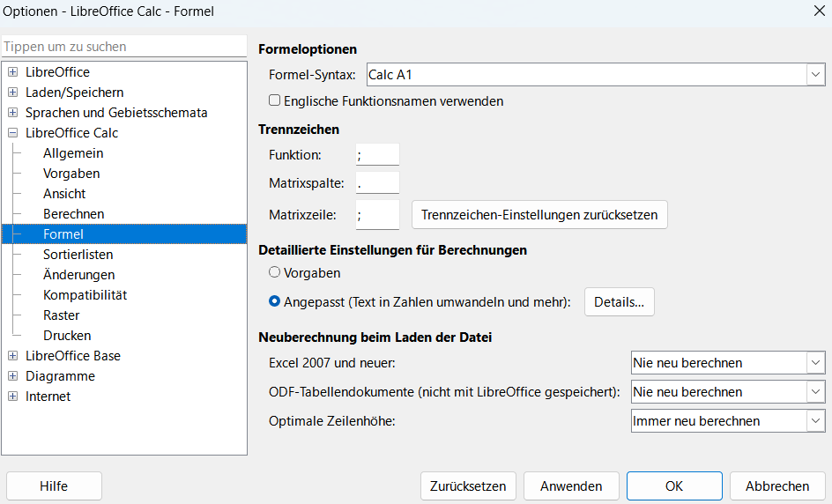The image size is (832, 504).
Task: Click the Internet label in the tree
Action: [48, 396]
